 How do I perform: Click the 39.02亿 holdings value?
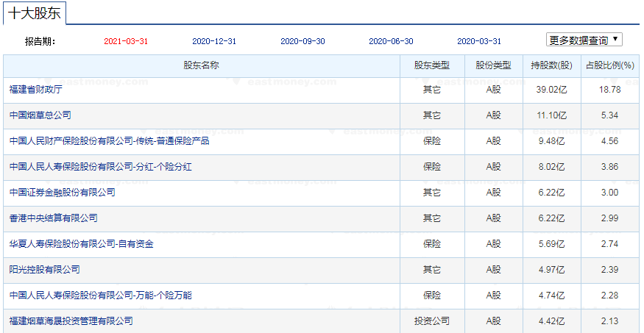pyautogui.click(x=551, y=90)
